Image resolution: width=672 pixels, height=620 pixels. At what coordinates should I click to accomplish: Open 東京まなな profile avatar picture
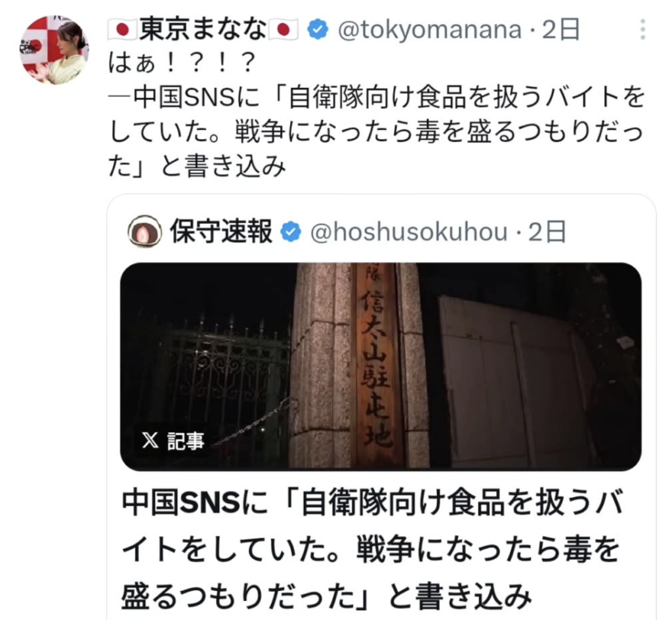point(54,49)
